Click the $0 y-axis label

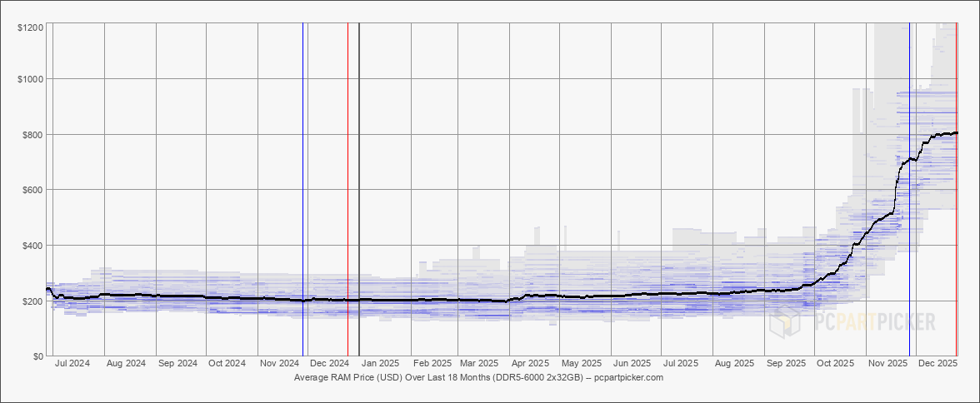pos(37,356)
